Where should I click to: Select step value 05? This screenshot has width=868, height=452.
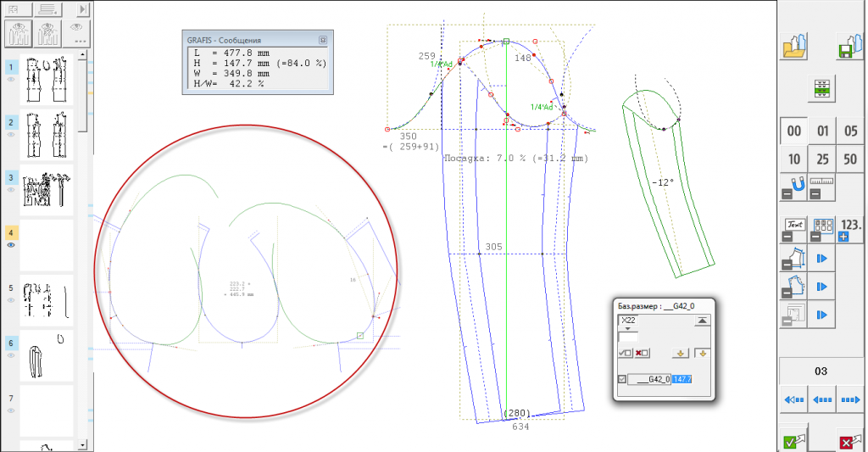851,131
